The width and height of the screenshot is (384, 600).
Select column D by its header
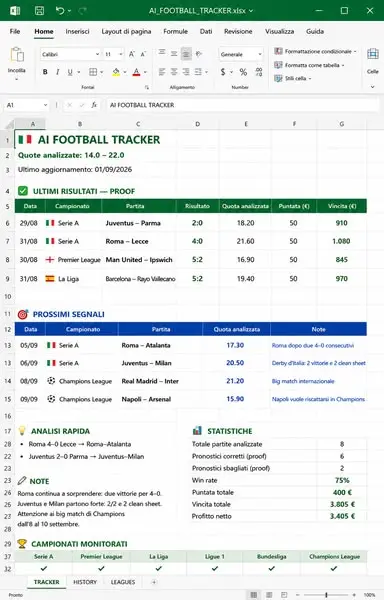click(x=197, y=124)
